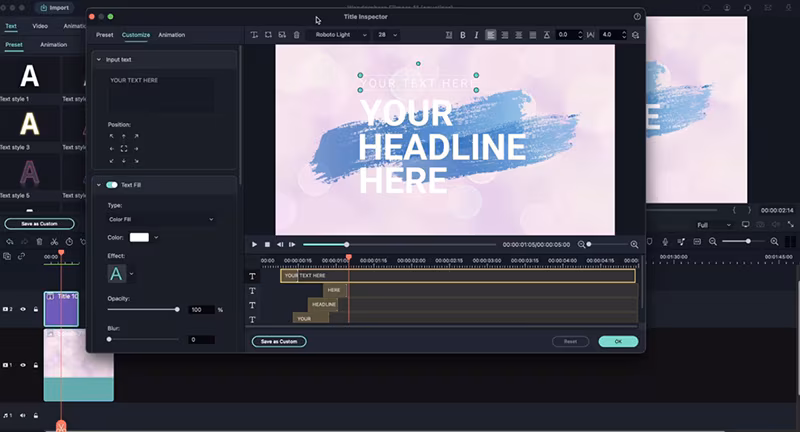This screenshot has height=432, width=800.
Task: Toggle italic text formatting
Action: pyautogui.click(x=476, y=35)
